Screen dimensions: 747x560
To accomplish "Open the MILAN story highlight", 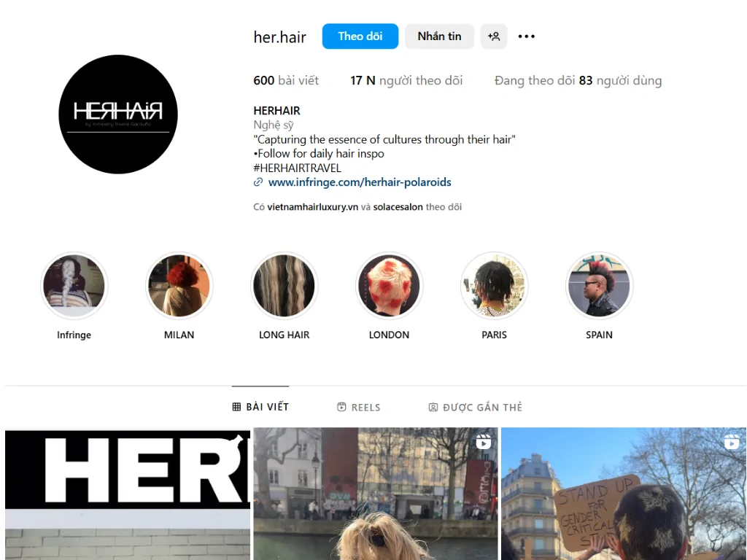I will click(179, 286).
